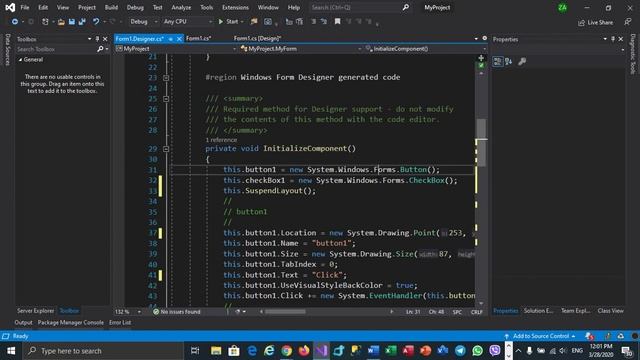Click the Find in Files toolbar icon
This screenshot has width=640, height=360.
(x=254, y=22)
